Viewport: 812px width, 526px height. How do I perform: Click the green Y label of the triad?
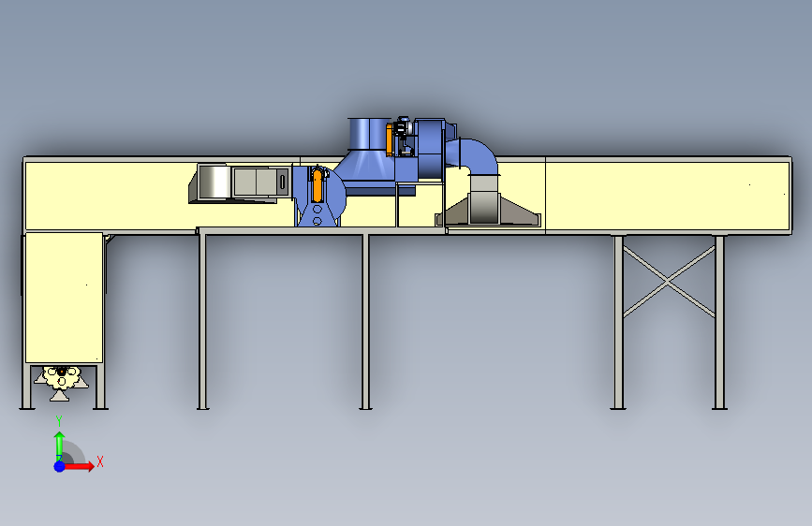59,421
